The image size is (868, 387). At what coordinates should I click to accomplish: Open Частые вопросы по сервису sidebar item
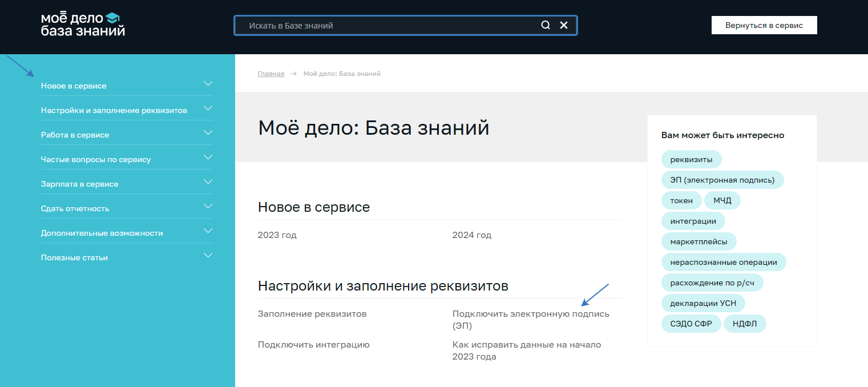point(96,159)
